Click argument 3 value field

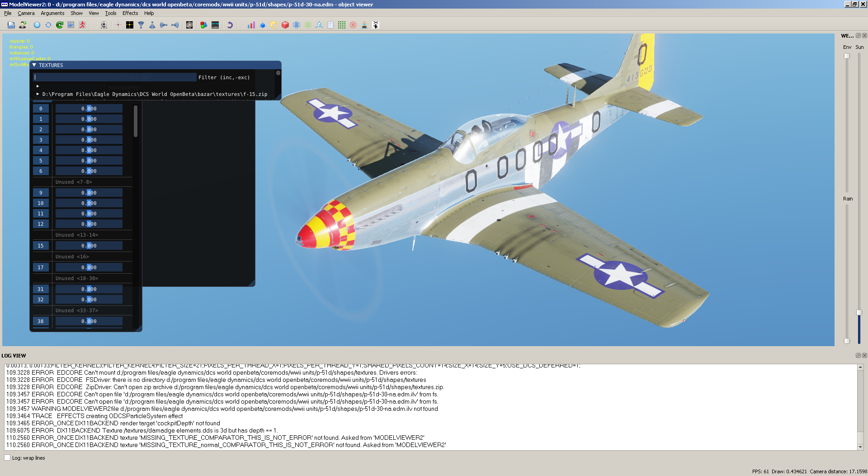(x=89, y=140)
